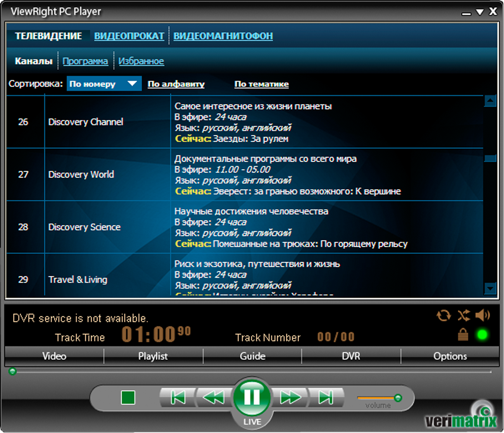
Task: Toggle the shuffle icon
Action: 464,315
